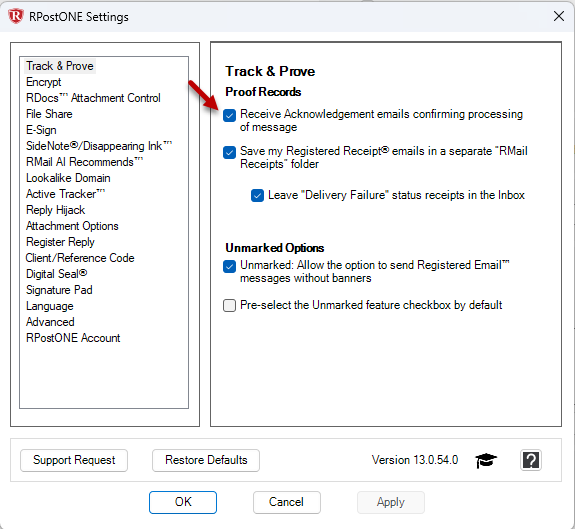Viewport: 575px width, 529px height.
Task: Confirm settings with the OK button
Action: click(183, 502)
